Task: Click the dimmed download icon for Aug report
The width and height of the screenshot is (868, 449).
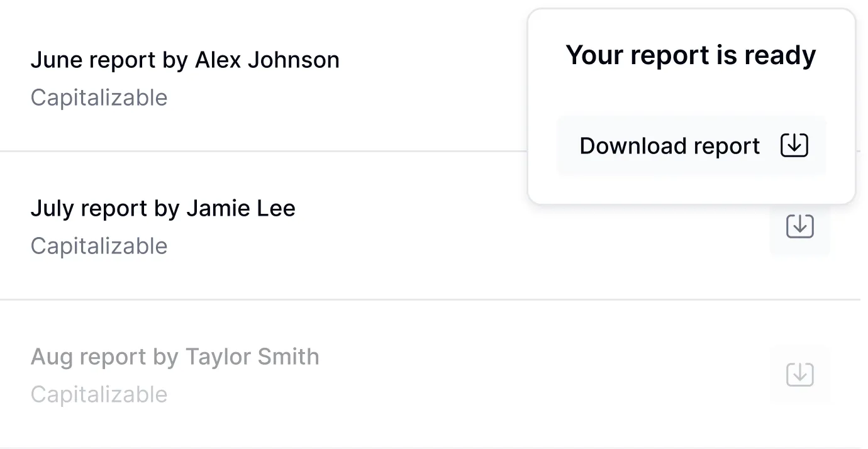Action: 799,375
